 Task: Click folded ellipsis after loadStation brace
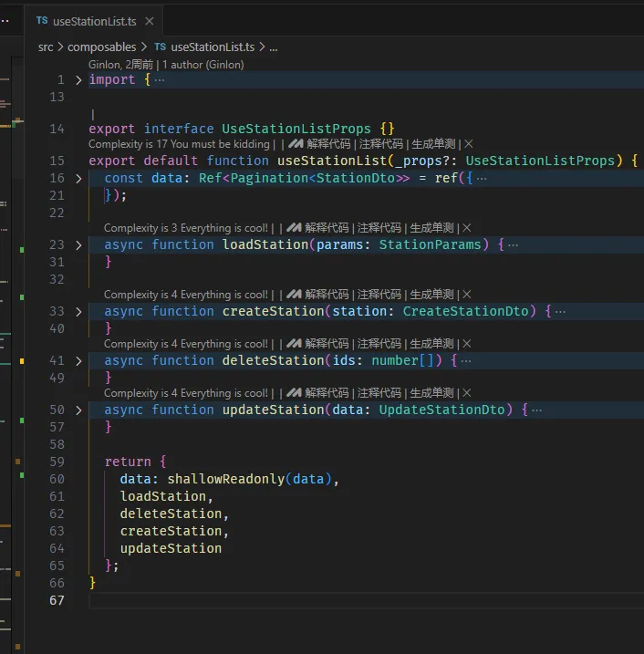(514, 244)
